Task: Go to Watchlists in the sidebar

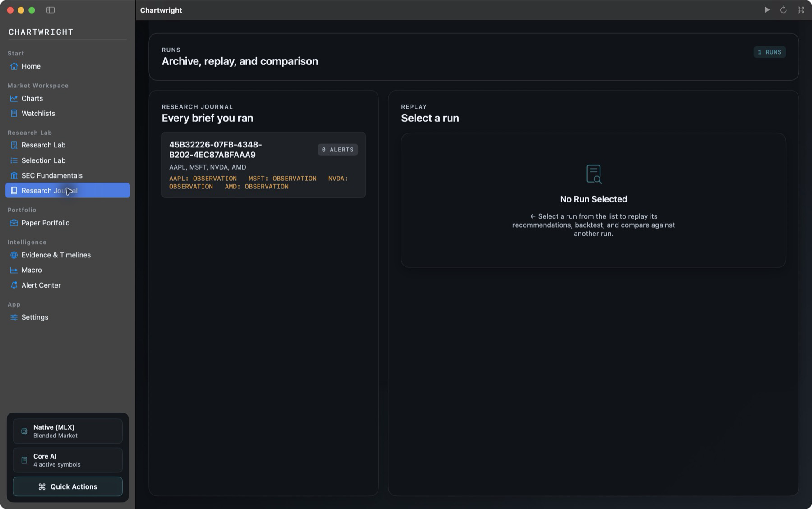Action: (x=68, y=114)
